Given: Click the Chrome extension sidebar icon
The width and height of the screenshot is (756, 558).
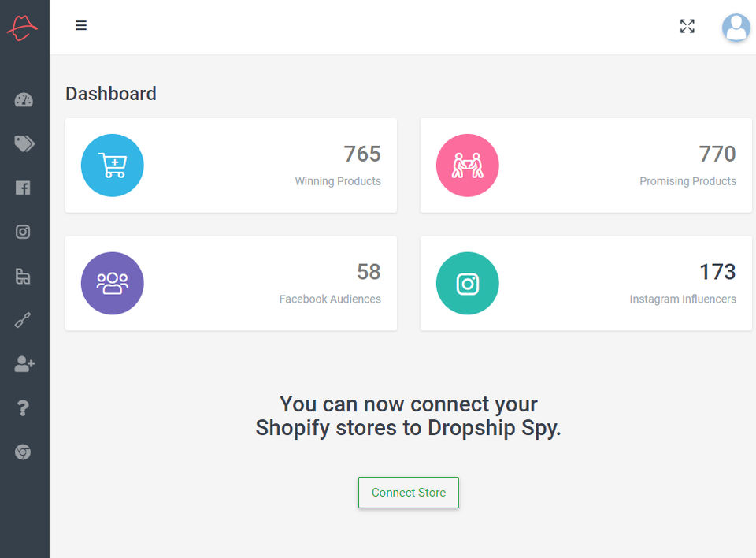Looking at the screenshot, I should pos(23,452).
